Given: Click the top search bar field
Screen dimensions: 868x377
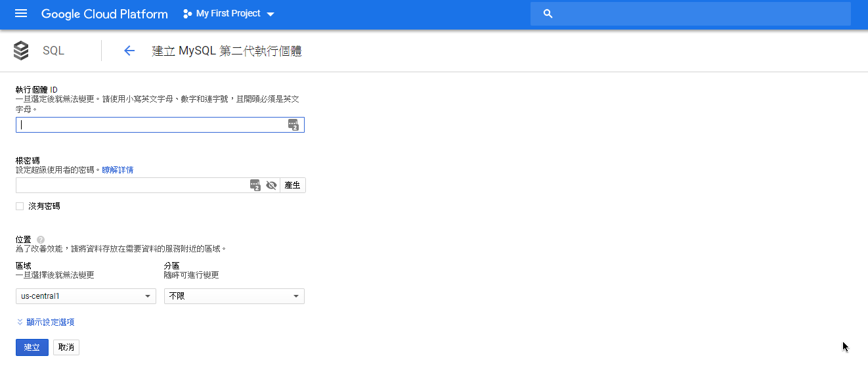Looking at the screenshot, I should tap(691, 14).
